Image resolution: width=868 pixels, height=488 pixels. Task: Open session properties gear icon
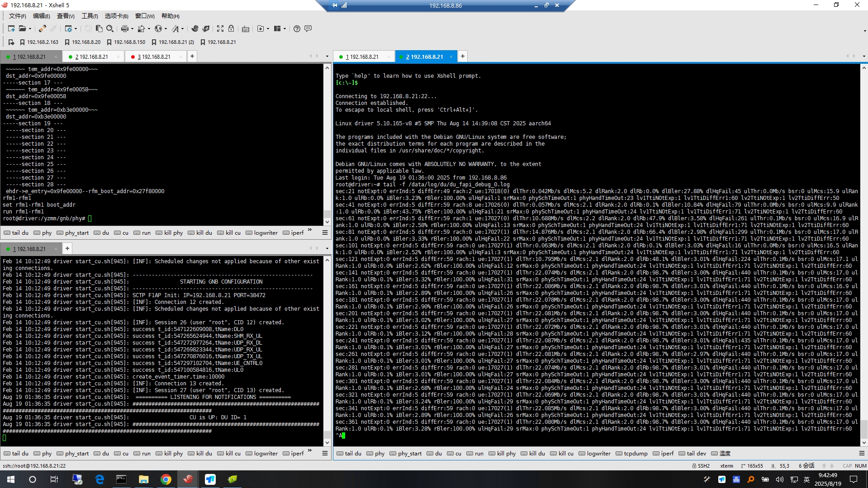[68, 28]
